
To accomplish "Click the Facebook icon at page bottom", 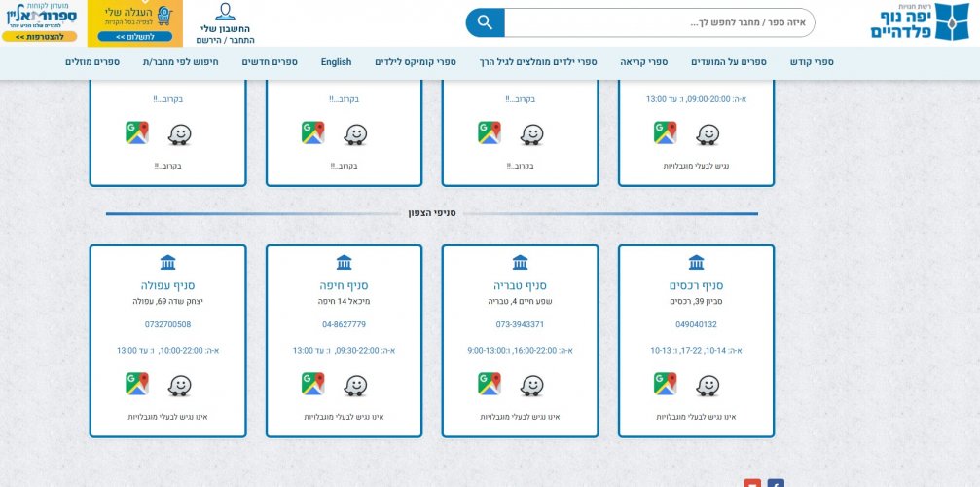I will pos(776,483).
